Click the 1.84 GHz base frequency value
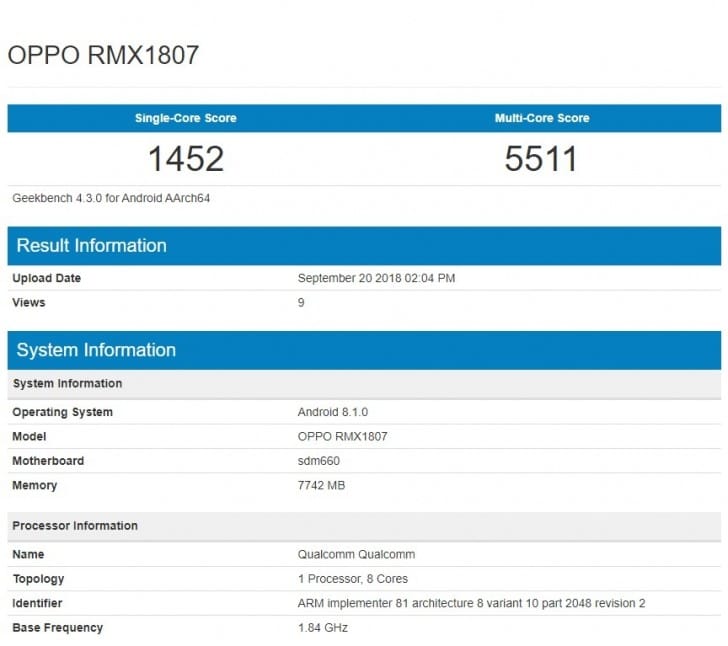Viewport: 728px width, 646px height. click(323, 628)
